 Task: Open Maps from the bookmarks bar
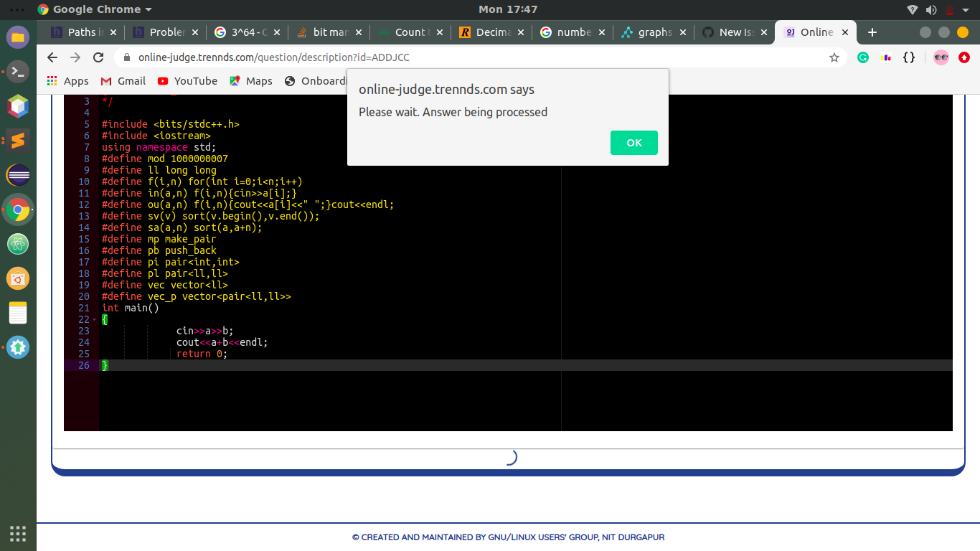250,81
